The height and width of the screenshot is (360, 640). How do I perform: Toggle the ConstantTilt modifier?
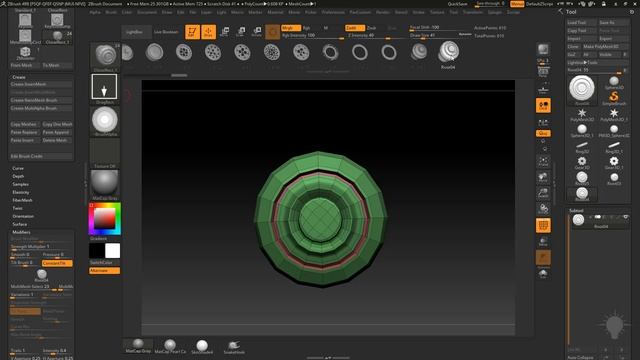57,263
